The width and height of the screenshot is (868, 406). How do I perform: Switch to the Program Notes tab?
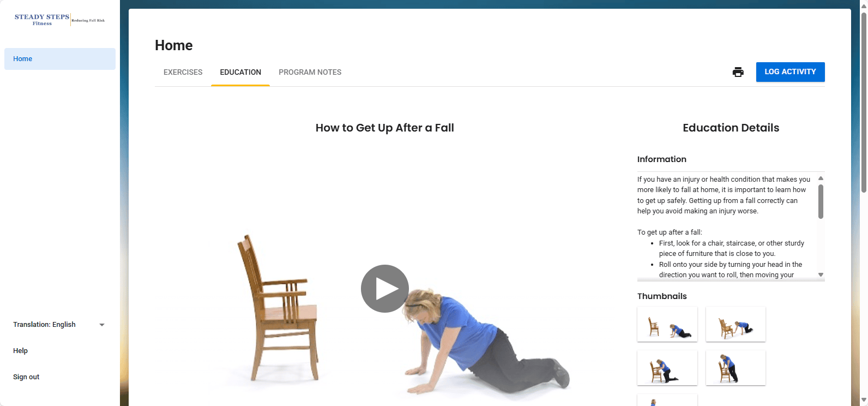[x=310, y=72]
